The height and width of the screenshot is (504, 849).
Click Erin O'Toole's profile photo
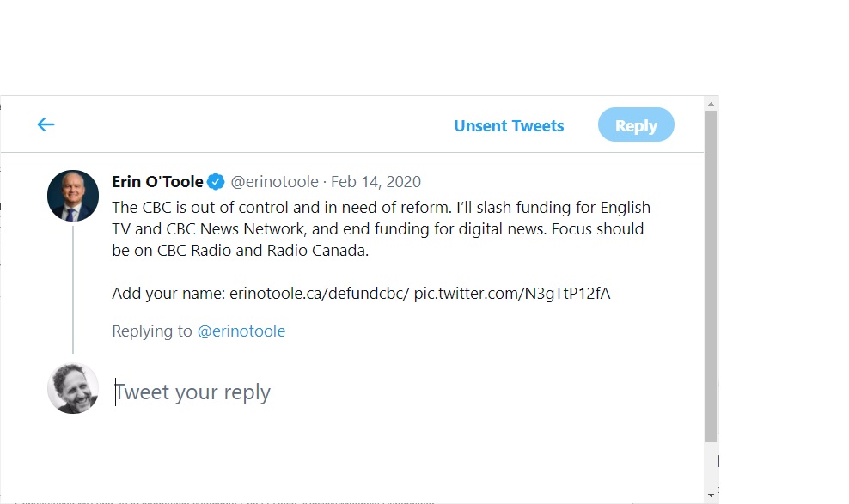click(73, 196)
